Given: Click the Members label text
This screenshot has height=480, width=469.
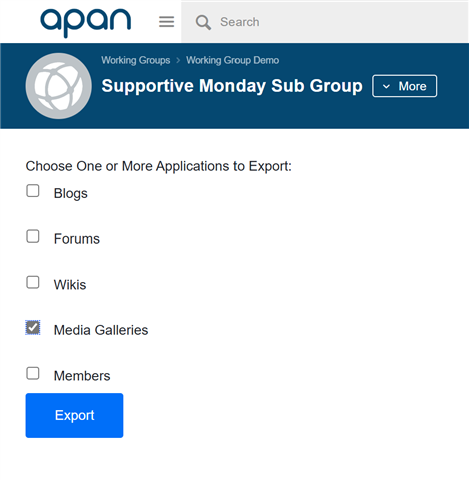Looking at the screenshot, I should coord(82,376).
